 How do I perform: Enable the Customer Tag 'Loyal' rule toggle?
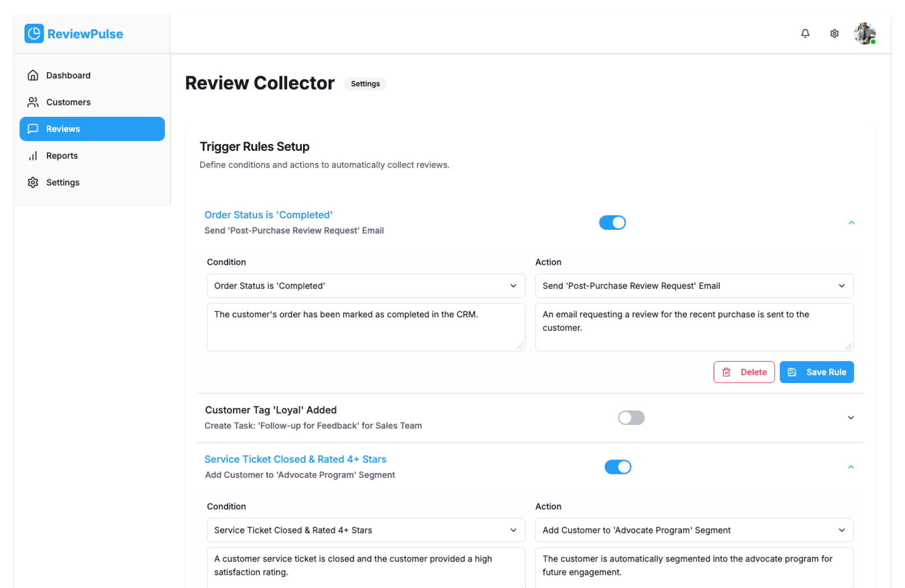click(631, 417)
